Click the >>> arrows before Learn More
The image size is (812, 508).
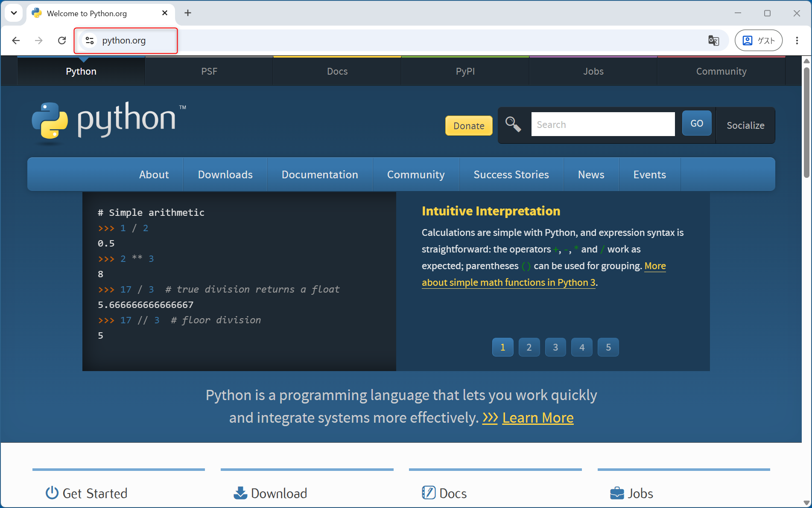click(x=490, y=418)
